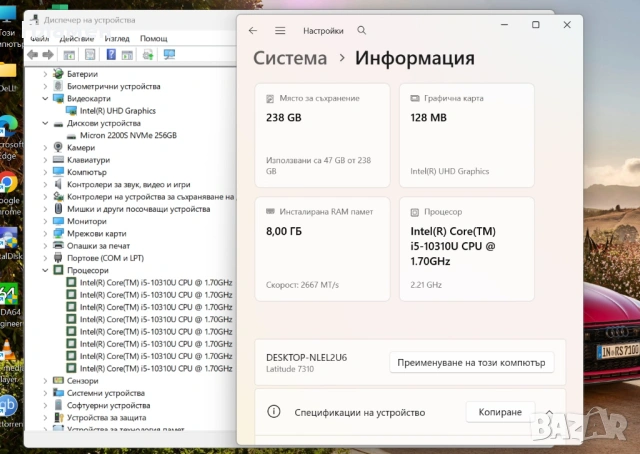640x454 pixels.
Task: Expand the Батерии tree node
Action: (x=45, y=74)
